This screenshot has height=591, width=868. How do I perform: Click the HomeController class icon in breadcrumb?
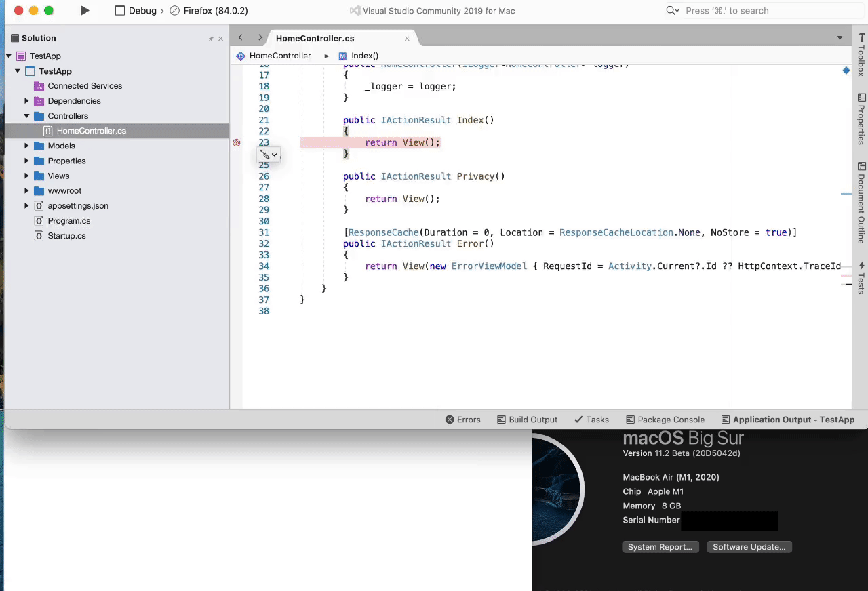click(x=240, y=56)
